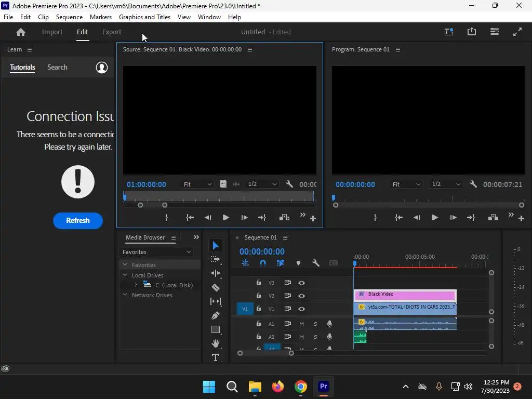Go to In point in Source monitor
Image resolution: width=532 pixels, height=399 pixels.
190,218
